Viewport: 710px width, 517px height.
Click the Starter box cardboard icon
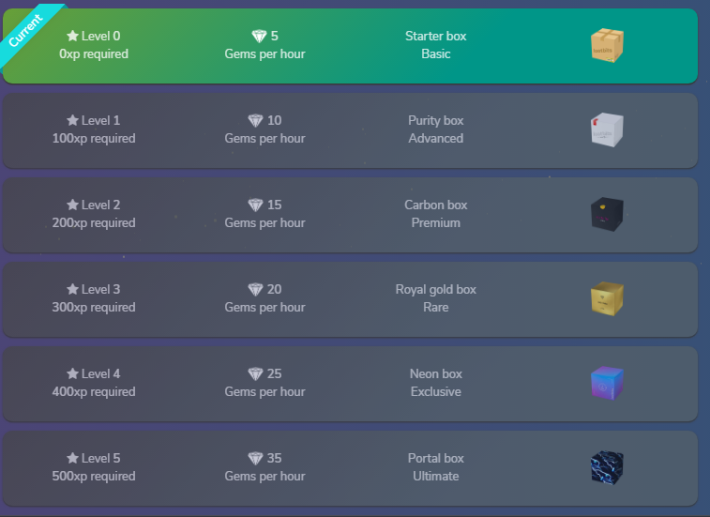[x=607, y=45]
